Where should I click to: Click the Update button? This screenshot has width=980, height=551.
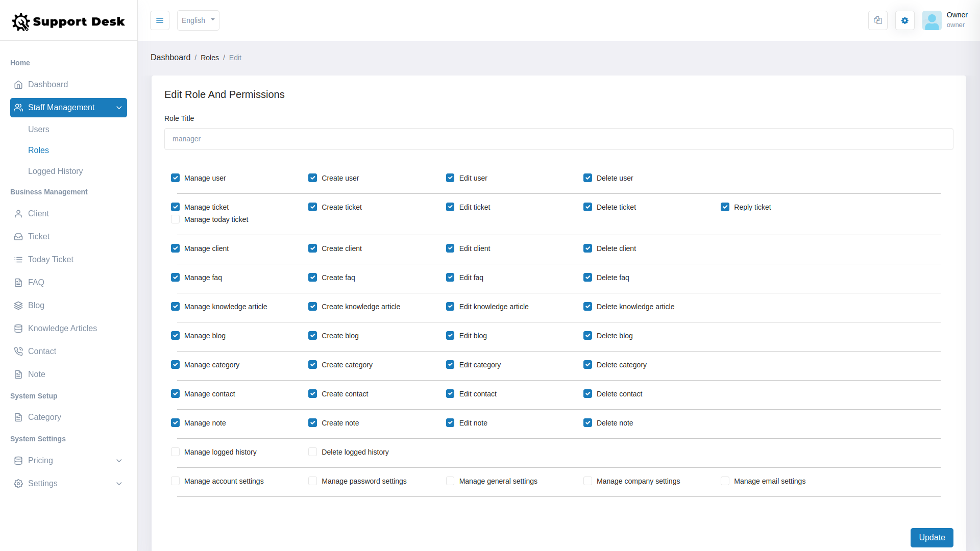(932, 538)
